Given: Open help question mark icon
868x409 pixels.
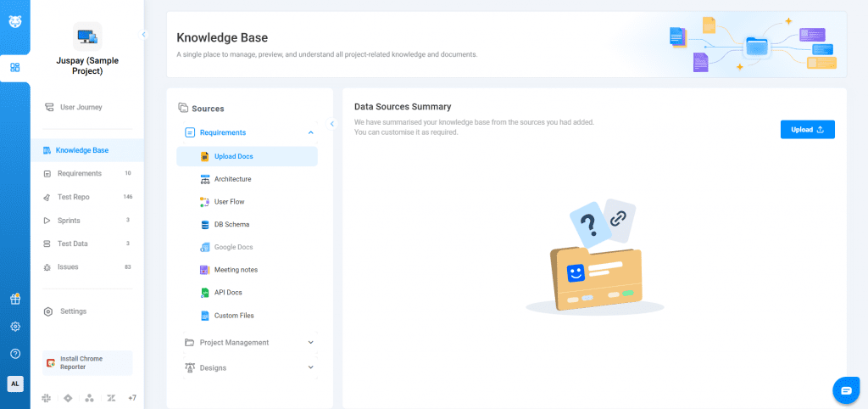Looking at the screenshot, I should click(x=15, y=353).
